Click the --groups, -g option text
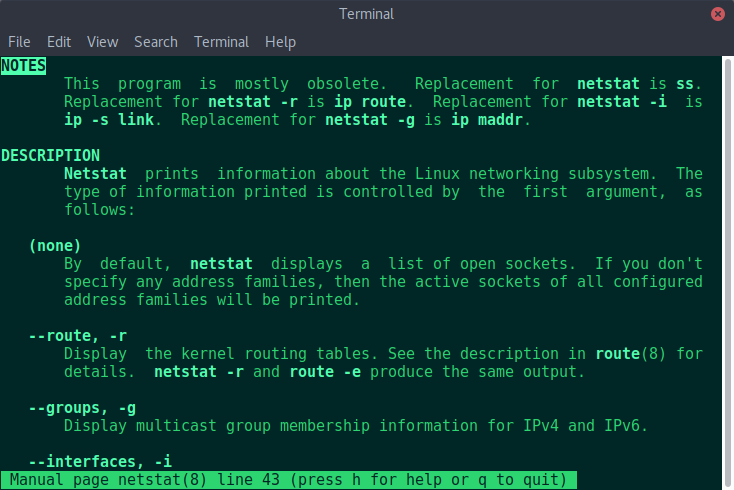 (82, 408)
